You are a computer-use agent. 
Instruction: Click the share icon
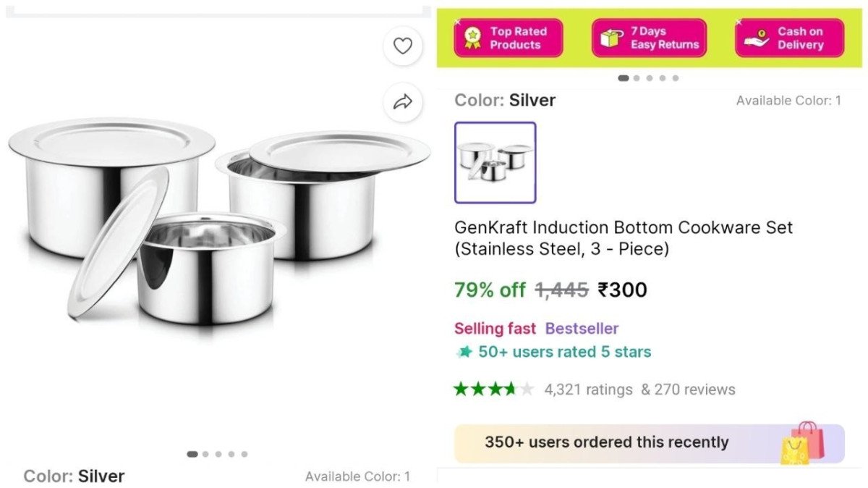pos(402,101)
